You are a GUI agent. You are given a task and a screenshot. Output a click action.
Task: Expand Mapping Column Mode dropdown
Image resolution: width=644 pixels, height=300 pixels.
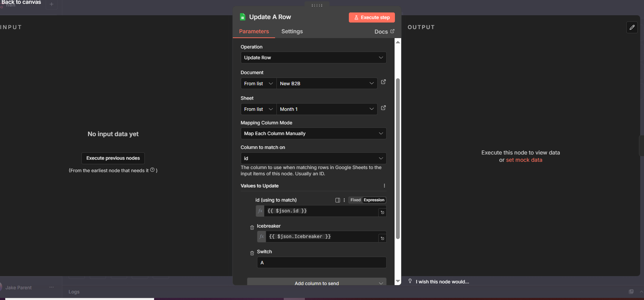tap(313, 133)
